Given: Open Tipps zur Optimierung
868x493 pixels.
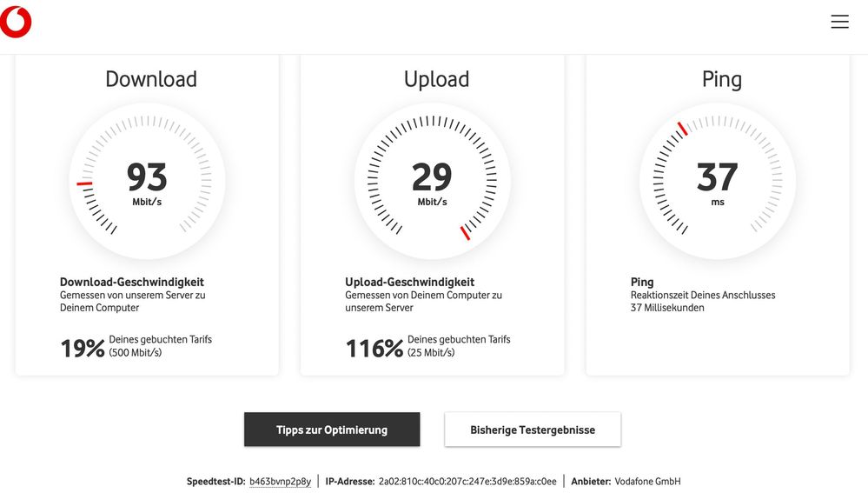Looking at the screenshot, I should click(x=332, y=430).
